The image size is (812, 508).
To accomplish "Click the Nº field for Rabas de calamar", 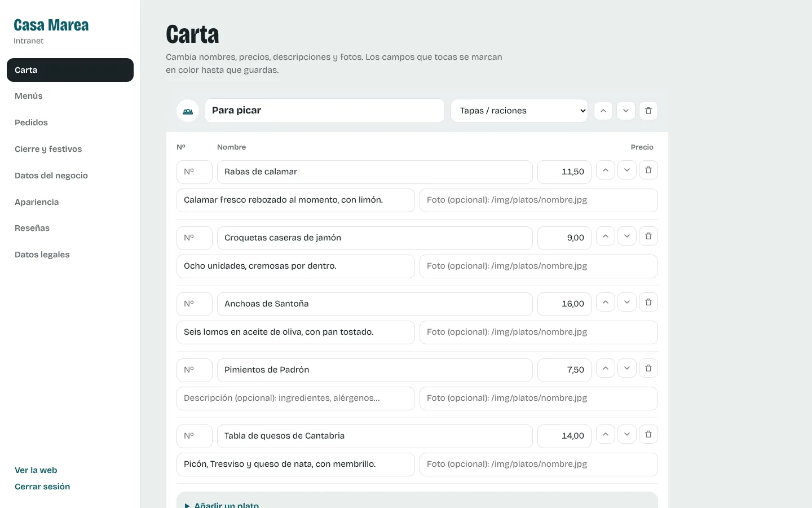I will (195, 172).
